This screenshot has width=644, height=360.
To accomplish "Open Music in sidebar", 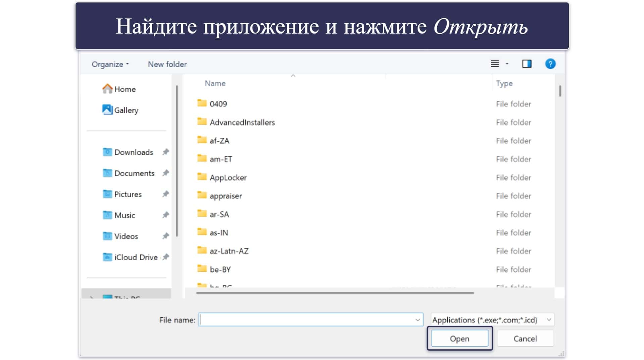I will click(125, 215).
